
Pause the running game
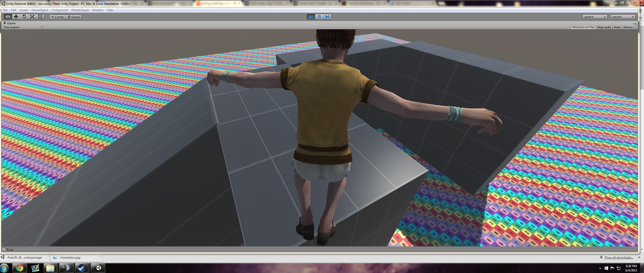(x=319, y=17)
